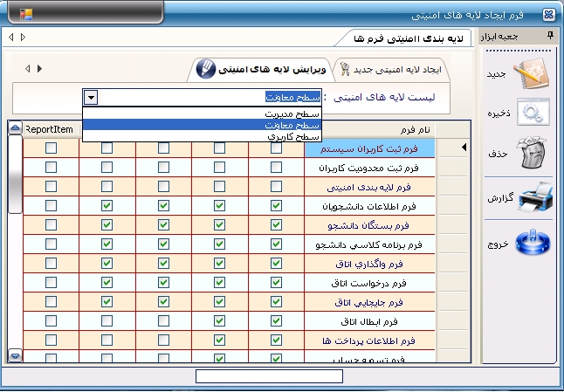Toggle ReportItem checkbox for فرم برنامه کلاسی دانشجو
The image size is (564, 392).
(52, 244)
